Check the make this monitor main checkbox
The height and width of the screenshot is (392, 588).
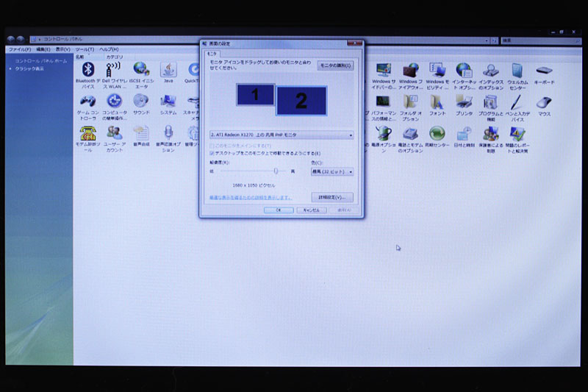click(212, 146)
